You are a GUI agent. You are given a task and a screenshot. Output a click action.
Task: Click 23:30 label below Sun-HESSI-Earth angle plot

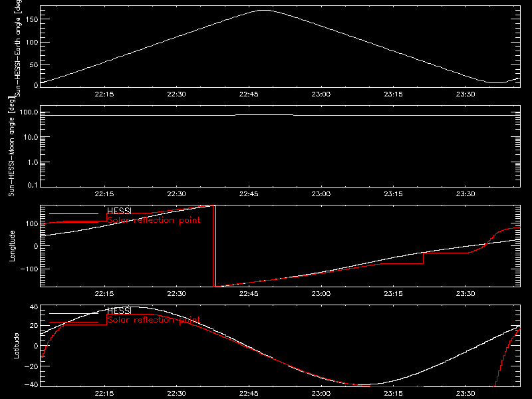(x=465, y=94)
